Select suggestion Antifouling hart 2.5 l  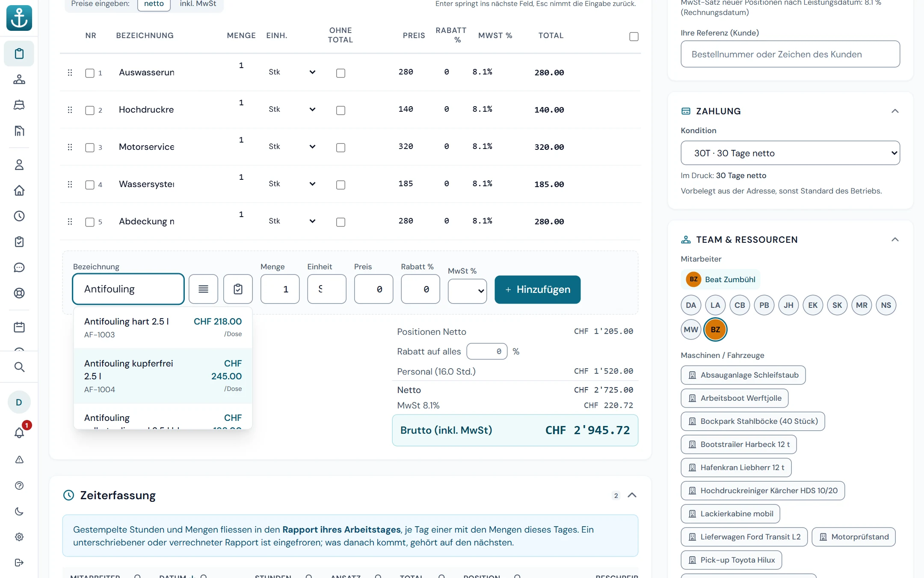tap(163, 328)
